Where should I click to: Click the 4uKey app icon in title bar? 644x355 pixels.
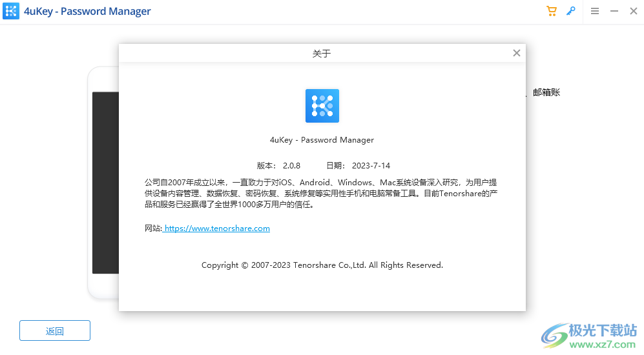click(x=11, y=11)
